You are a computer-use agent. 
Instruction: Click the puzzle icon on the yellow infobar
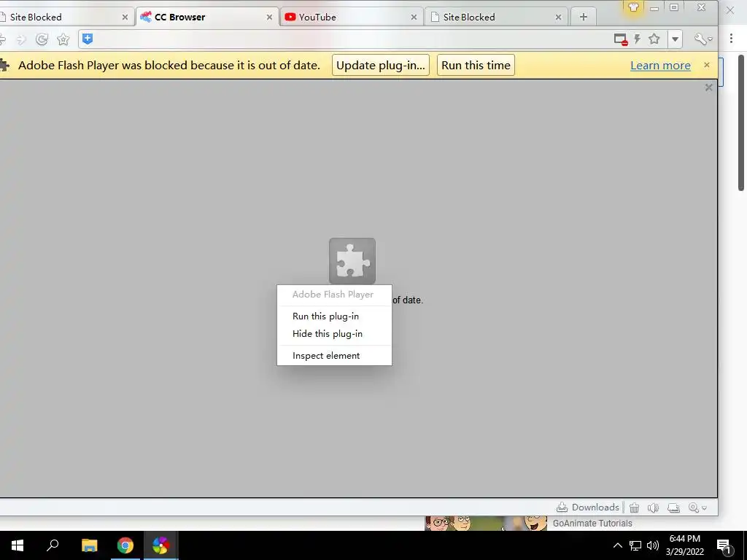(x=4, y=65)
